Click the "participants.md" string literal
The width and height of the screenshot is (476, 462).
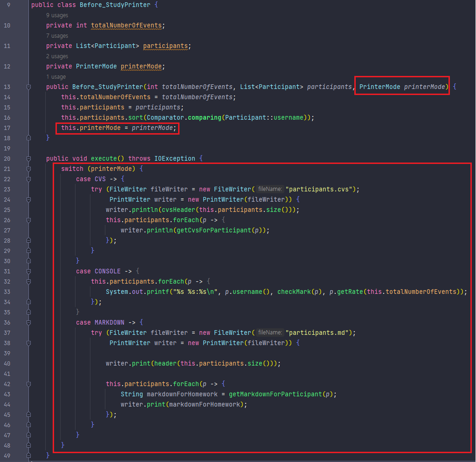[x=317, y=333]
